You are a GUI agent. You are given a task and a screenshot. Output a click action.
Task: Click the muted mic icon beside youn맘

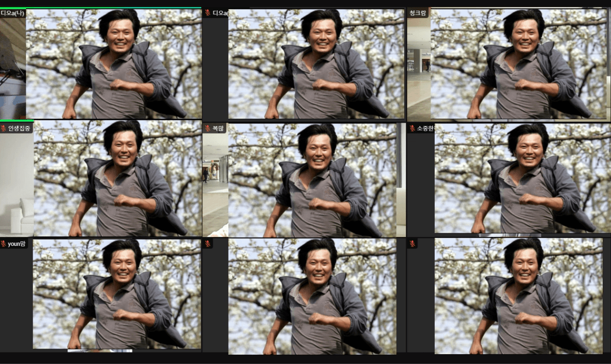[x=4, y=244]
